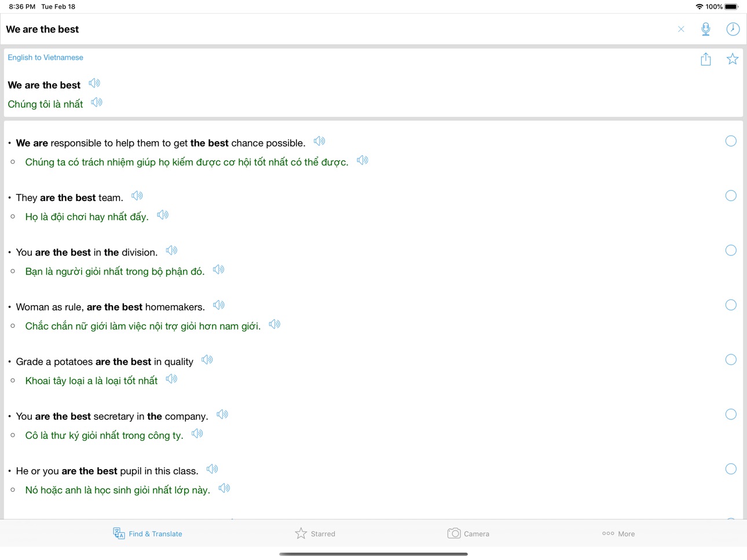Screen dimensions: 747x560
Task: Open the Camera tab
Action: point(468,533)
